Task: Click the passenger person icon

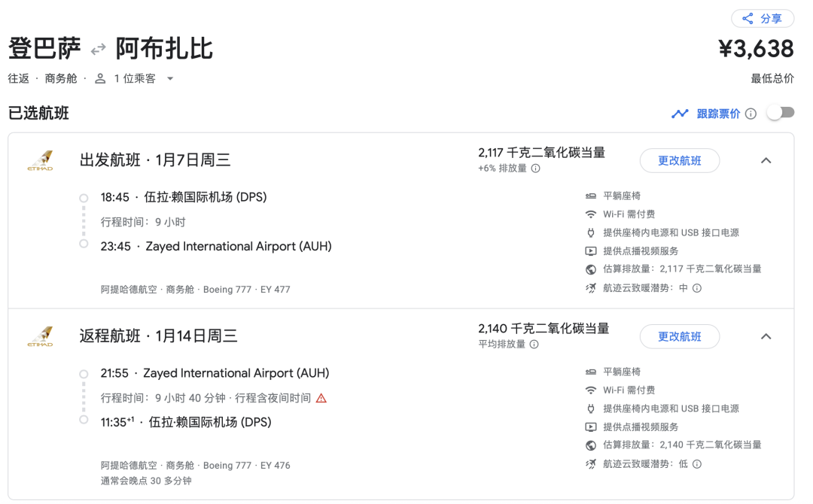Action: [100, 79]
